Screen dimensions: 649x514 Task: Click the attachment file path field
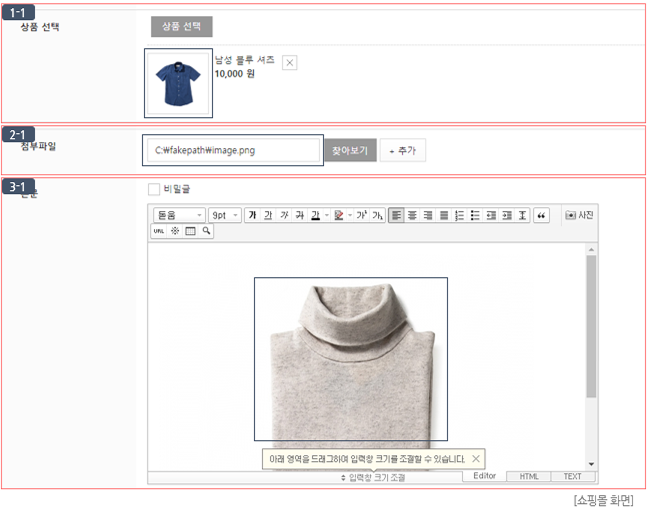(x=232, y=150)
